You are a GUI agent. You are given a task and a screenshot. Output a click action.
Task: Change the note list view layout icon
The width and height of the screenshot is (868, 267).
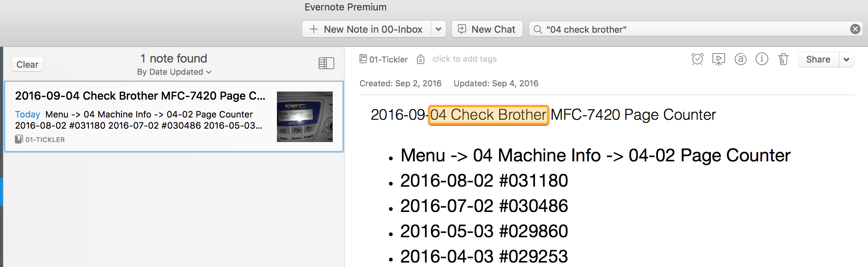(x=326, y=63)
